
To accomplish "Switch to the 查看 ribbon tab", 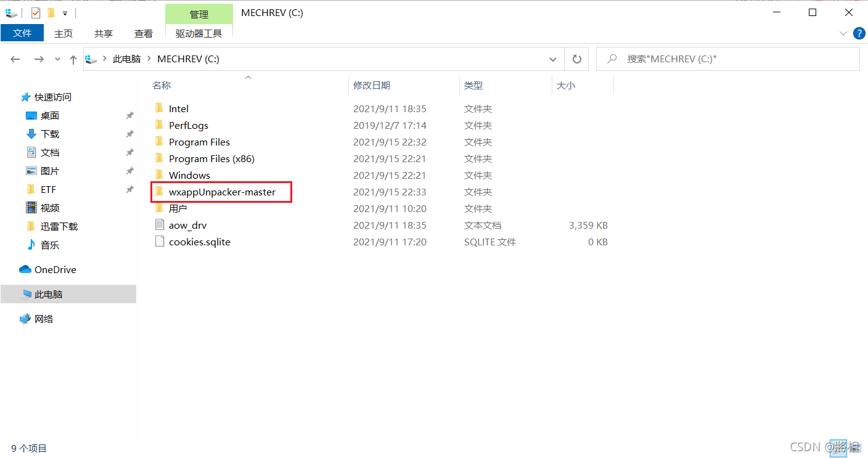I will (x=143, y=33).
